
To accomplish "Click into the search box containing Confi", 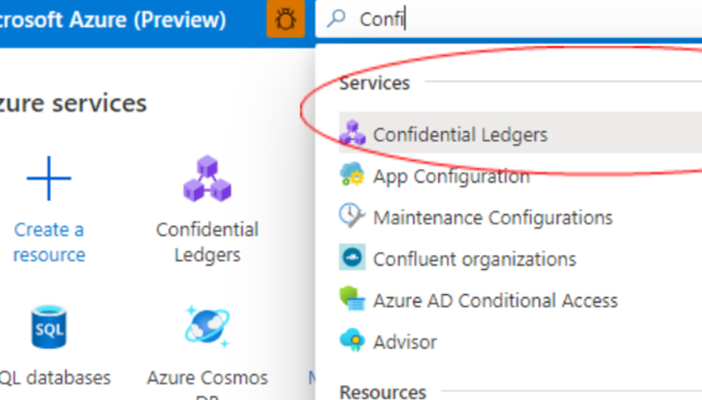I will point(509,19).
